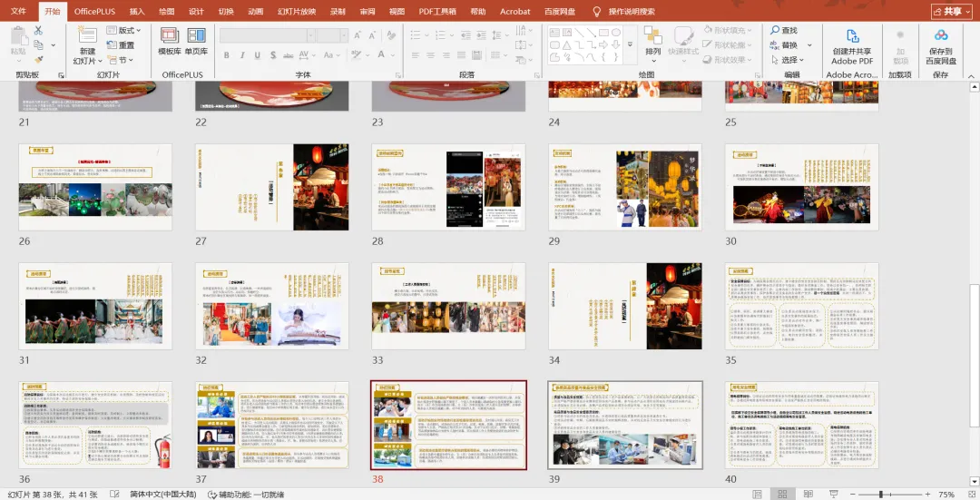This screenshot has height=500, width=980.
Task: Open the 共享 (Share) dropdown
Action: [x=952, y=11]
